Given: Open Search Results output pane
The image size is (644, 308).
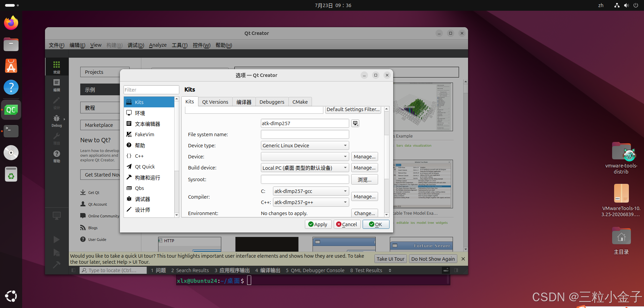Looking at the screenshot, I should point(190,270).
